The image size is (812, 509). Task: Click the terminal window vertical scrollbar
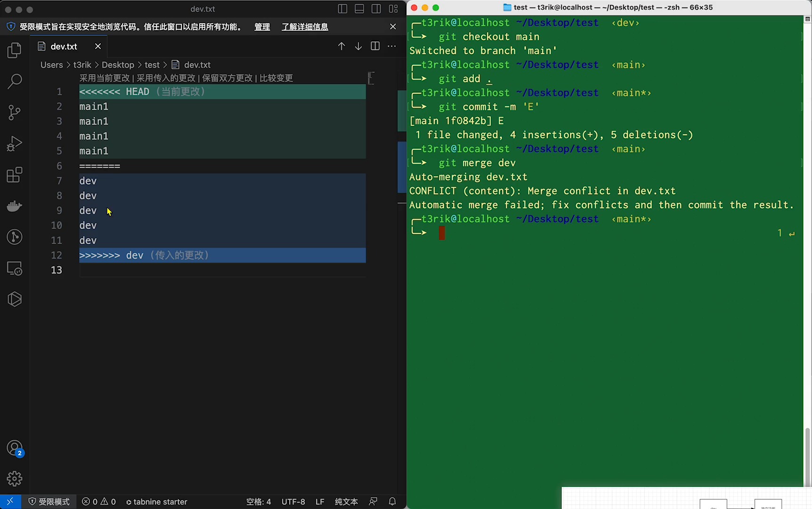[x=808, y=456]
